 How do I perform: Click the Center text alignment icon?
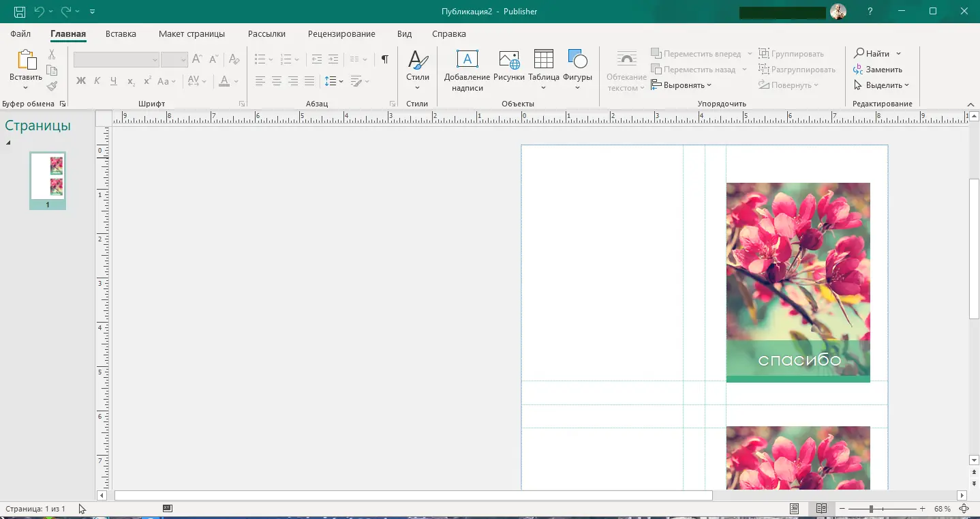click(276, 81)
